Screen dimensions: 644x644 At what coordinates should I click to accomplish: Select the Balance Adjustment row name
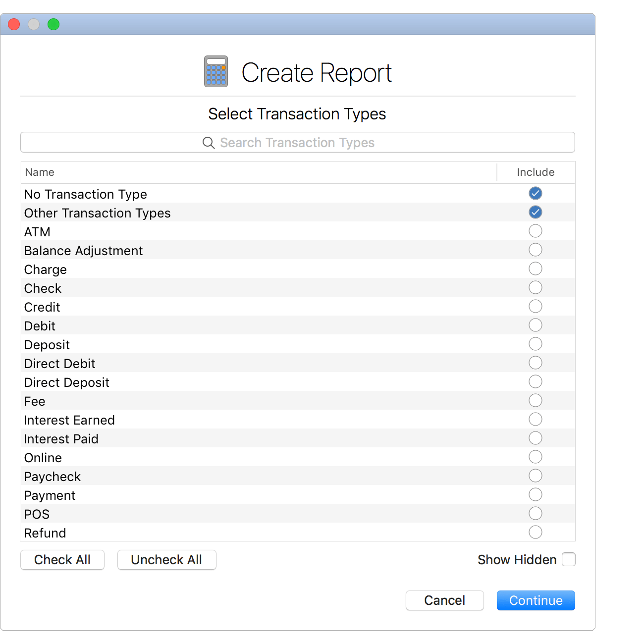pos(83,251)
